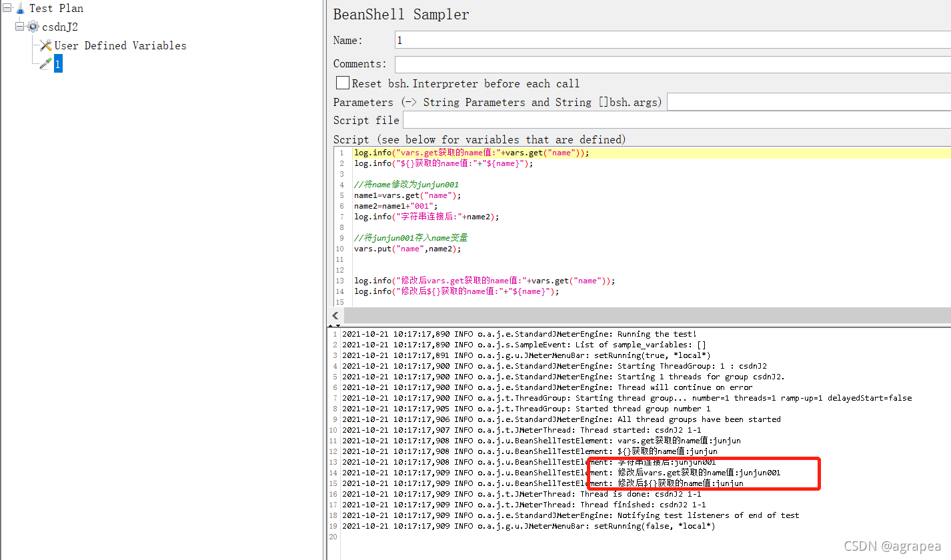Click log line Running the test!

[x=519, y=334]
